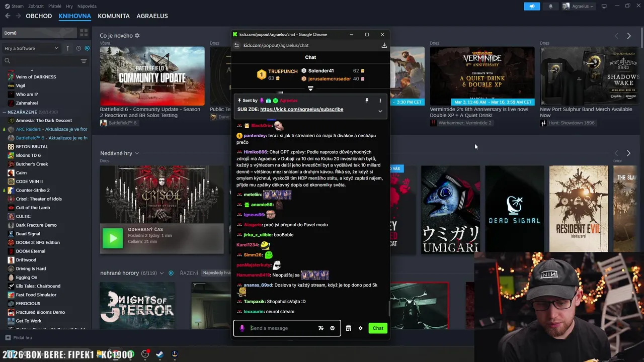Open the Battlefield 6 Community Update news thumbnail
This screenshot has height=362, width=644.
pos(152,76)
